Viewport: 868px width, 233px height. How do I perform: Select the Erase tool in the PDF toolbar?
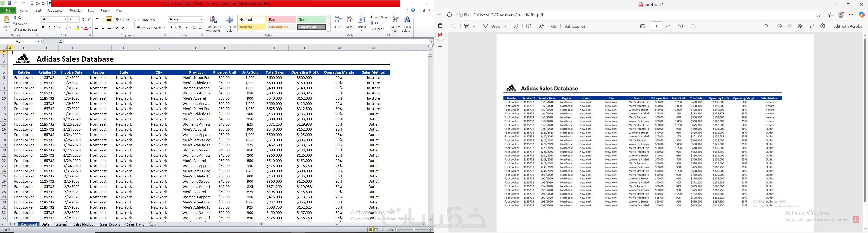click(516, 26)
